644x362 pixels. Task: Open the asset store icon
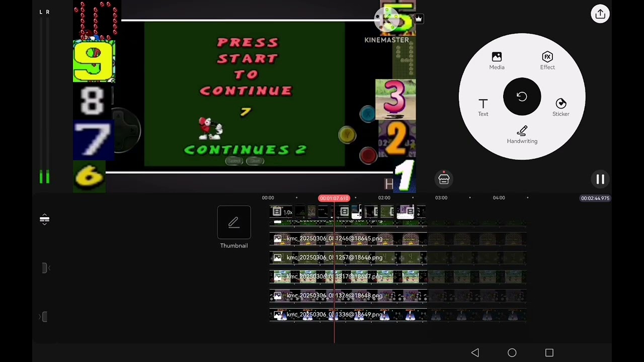[x=444, y=178]
